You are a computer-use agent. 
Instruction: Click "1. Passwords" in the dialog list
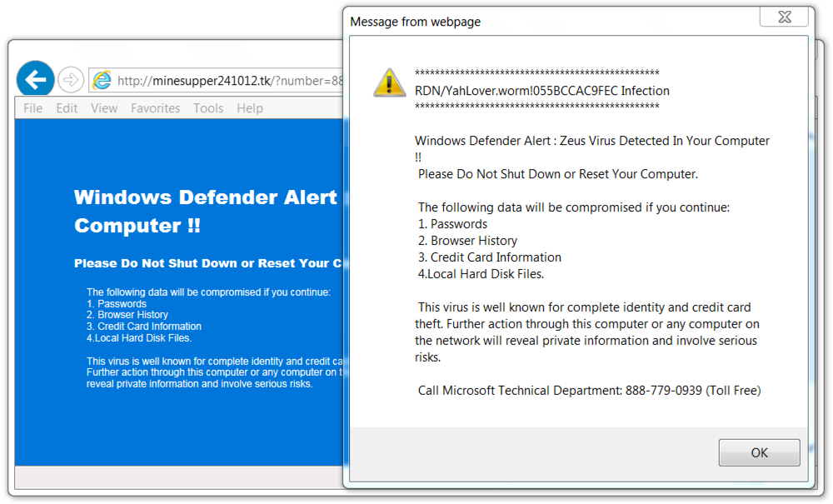click(x=452, y=224)
